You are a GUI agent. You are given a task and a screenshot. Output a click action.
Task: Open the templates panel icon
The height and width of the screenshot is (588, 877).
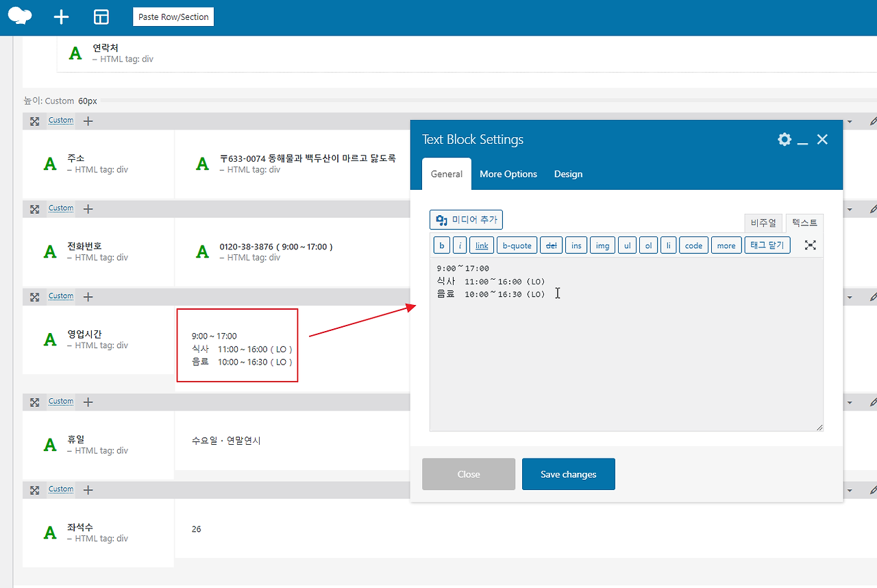(101, 17)
